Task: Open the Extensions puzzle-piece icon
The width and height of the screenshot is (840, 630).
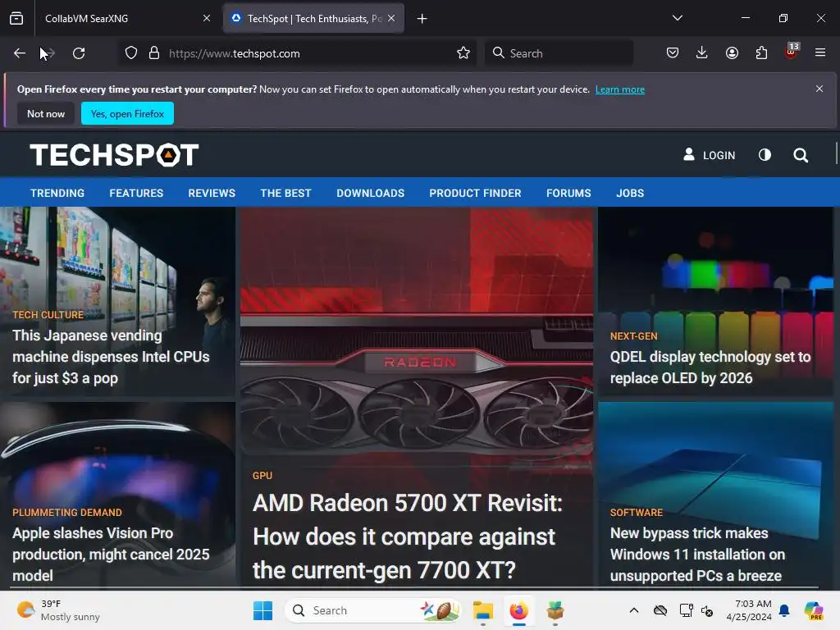Action: coord(761,52)
